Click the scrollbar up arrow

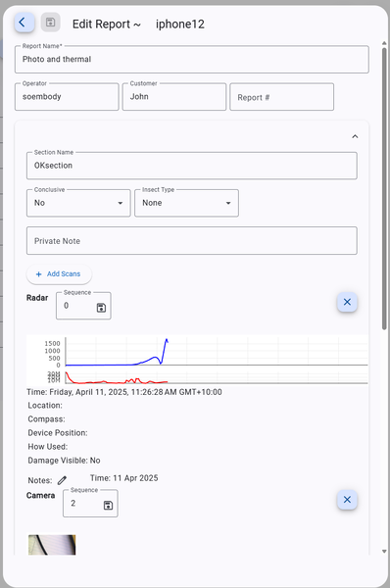click(x=384, y=43)
